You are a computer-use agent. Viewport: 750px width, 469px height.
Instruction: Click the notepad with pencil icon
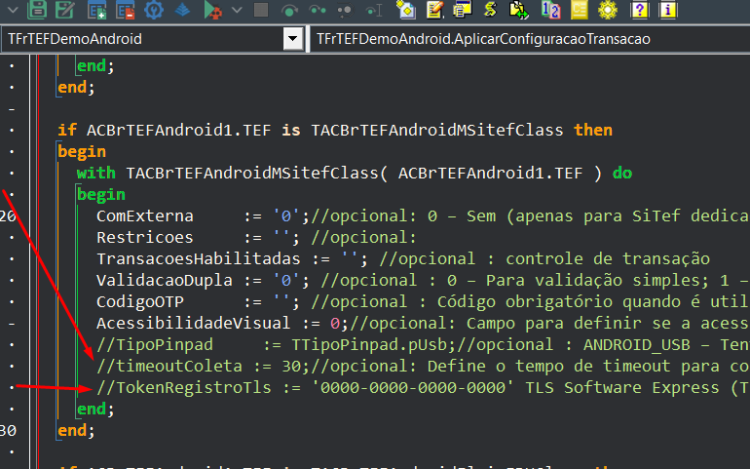[x=434, y=10]
